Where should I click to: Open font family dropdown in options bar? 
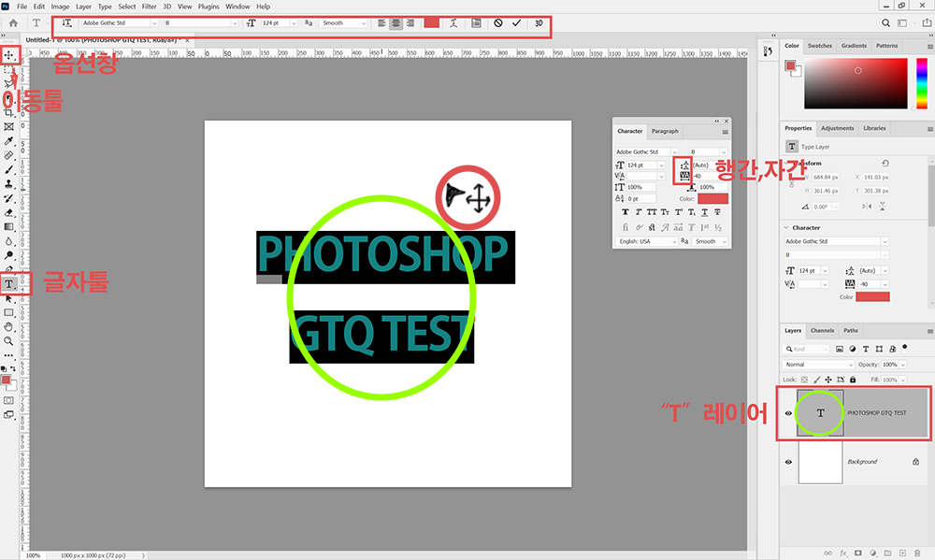(x=154, y=22)
